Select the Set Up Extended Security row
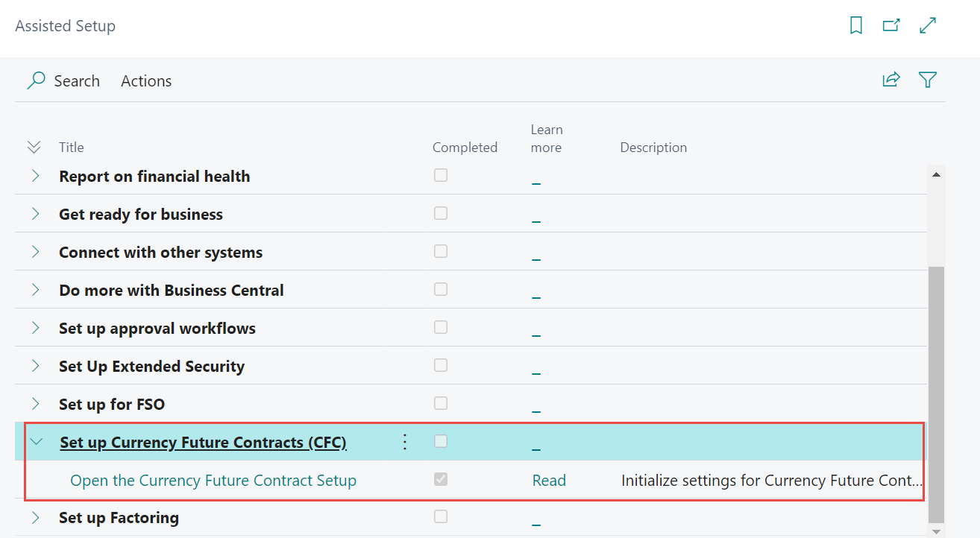Viewport: 980px width, 538px height. (x=151, y=367)
